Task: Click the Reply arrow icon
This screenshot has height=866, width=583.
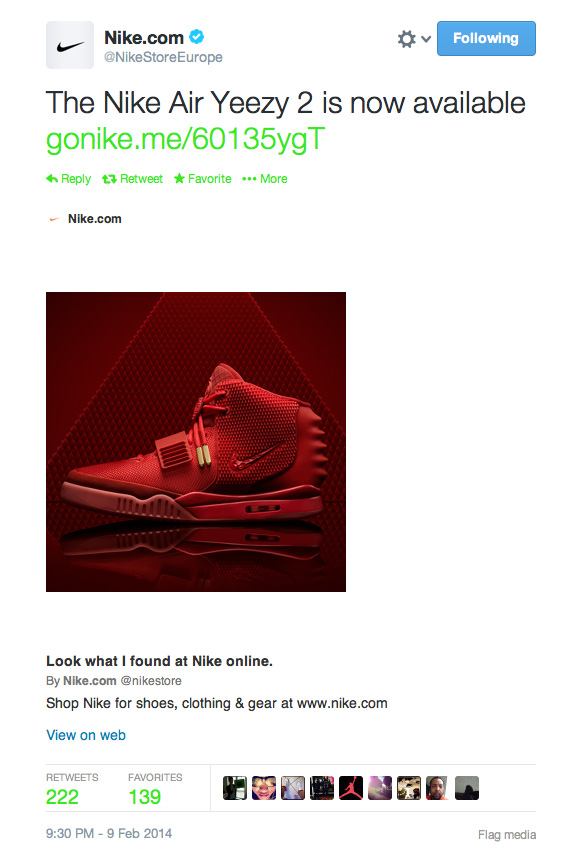Action: point(52,178)
